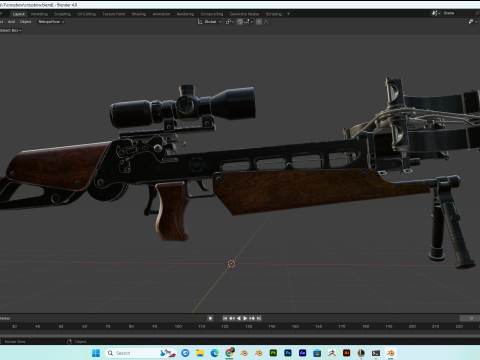Open the Geometry Nodes workspace
Viewport: 480px width, 360px height.
pyautogui.click(x=244, y=14)
